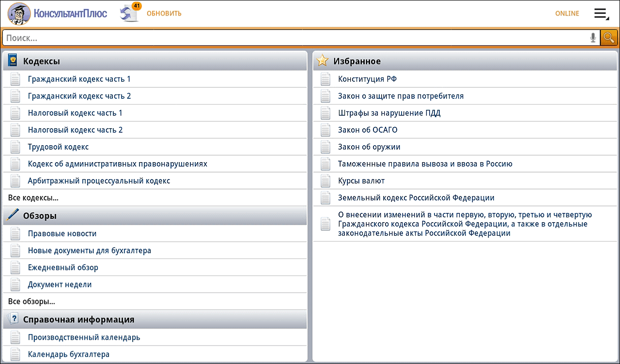
Task: Open Производственный календарь
Action: 155,337
